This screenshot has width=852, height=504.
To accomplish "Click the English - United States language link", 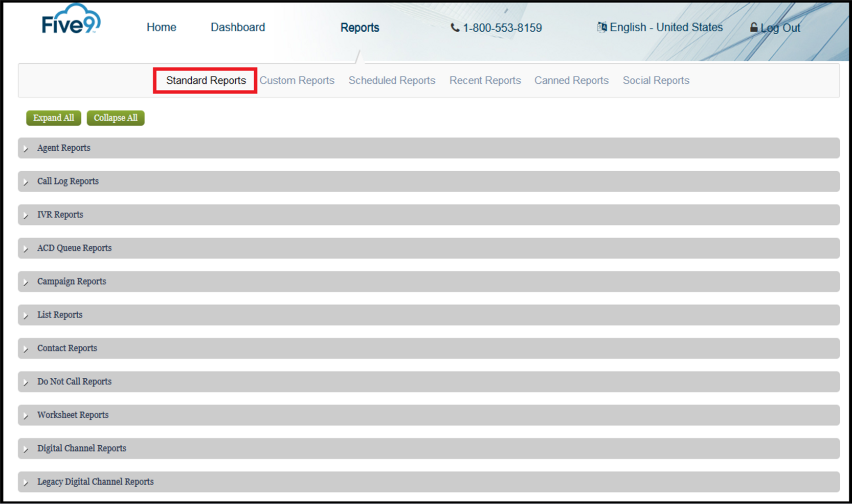I will point(666,27).
